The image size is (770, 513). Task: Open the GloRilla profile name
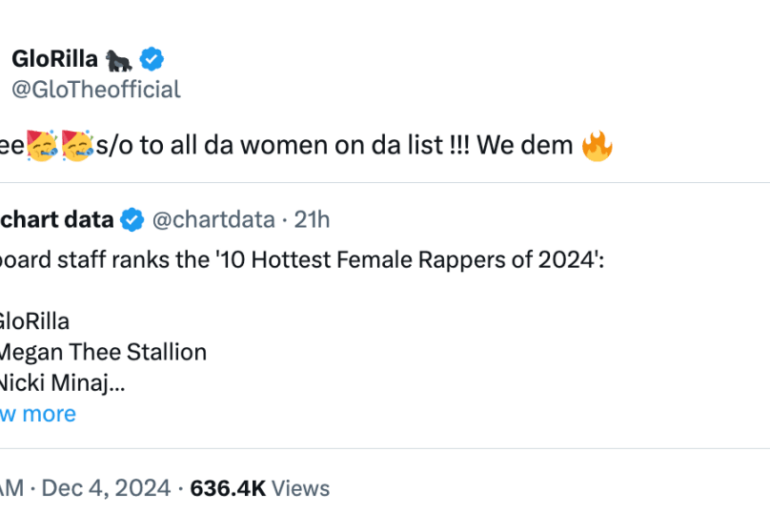click(55, 59)
